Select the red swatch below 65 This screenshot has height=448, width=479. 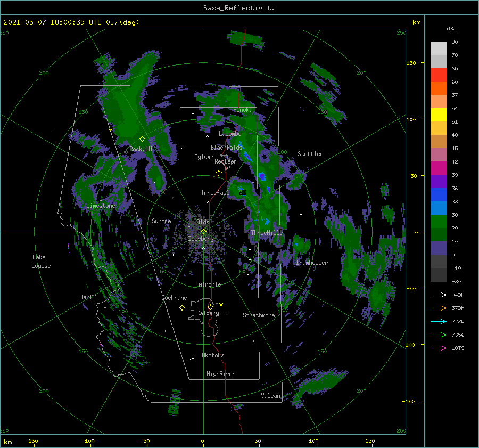[439, 75]
